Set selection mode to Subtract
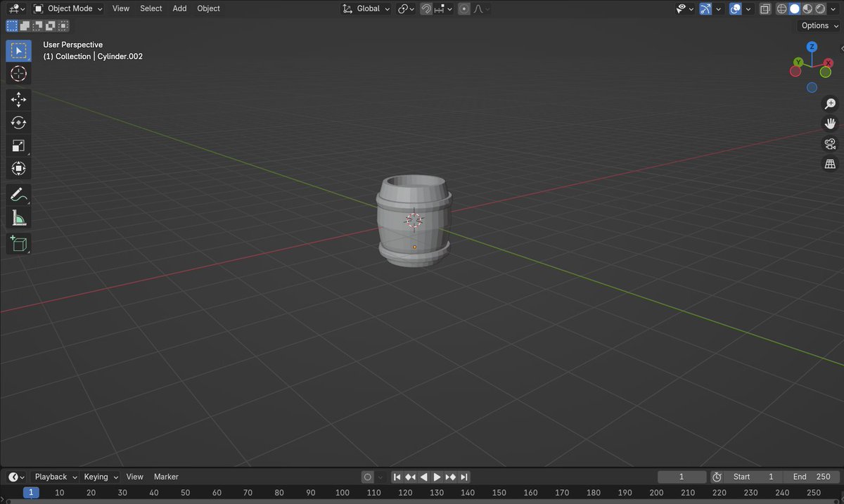The height and width of the screenshot is (504, 844). click(x=38, y=26)
